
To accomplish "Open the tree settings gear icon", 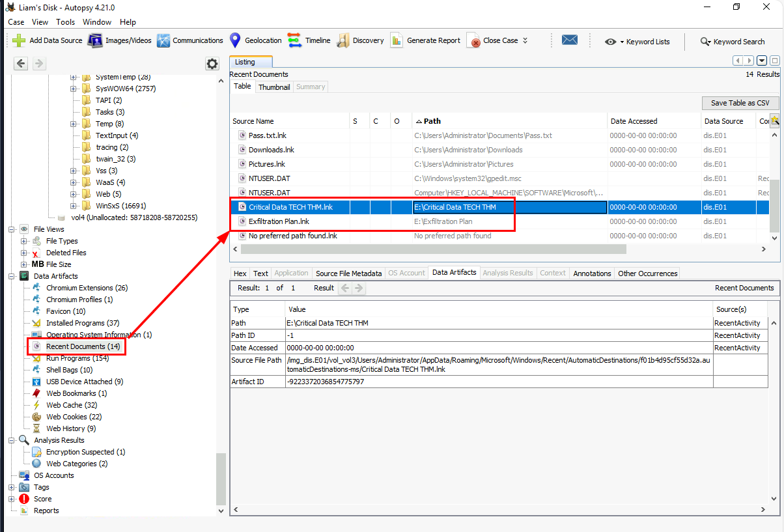I will point(212,63).
